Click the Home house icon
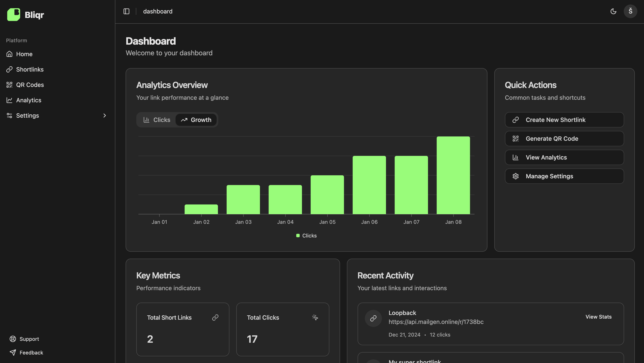The width and height of the screenshot is (644, 363). 9,54
